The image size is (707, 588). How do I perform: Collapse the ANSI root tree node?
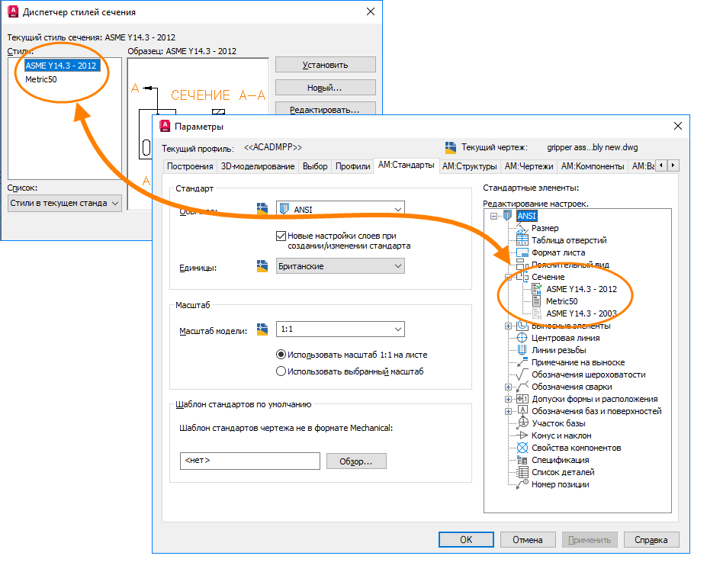tap(494, 216)
